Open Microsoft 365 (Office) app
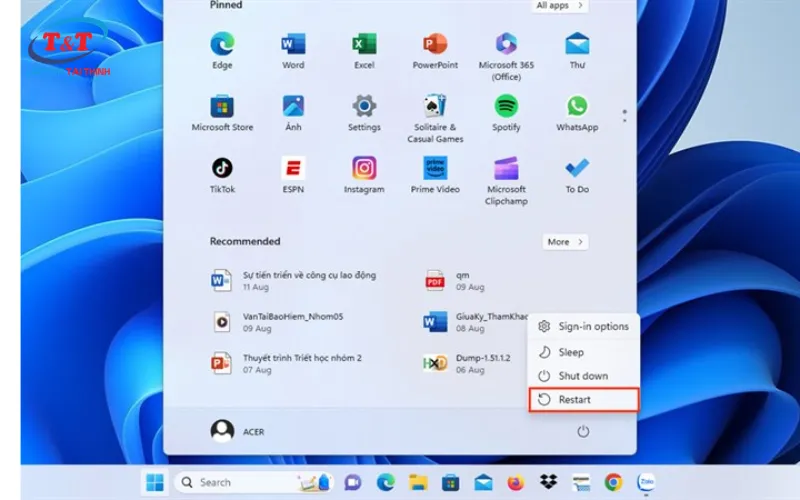Image resolution: width=800 pixels, height=500 pixels. click(x=506, y=56)
